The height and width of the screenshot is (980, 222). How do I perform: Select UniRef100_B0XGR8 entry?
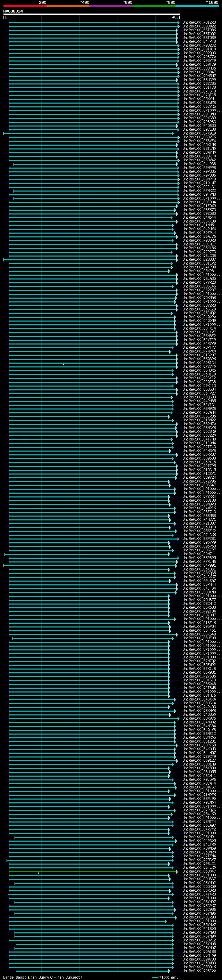point(199,891)
